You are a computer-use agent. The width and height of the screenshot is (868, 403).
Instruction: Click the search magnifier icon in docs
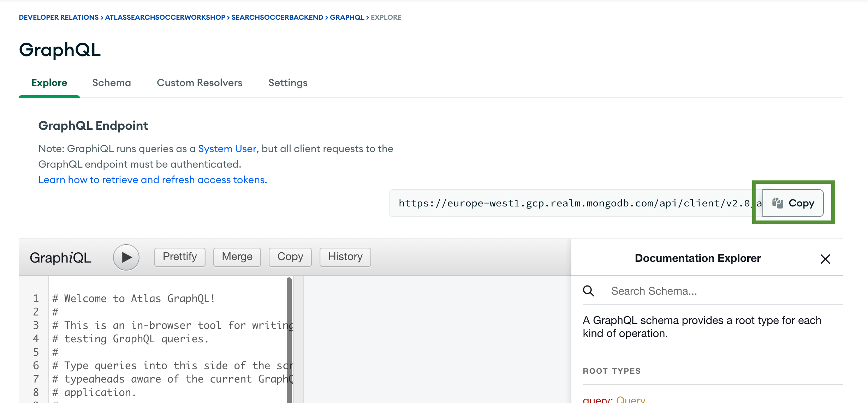click(x=589, y=291)
